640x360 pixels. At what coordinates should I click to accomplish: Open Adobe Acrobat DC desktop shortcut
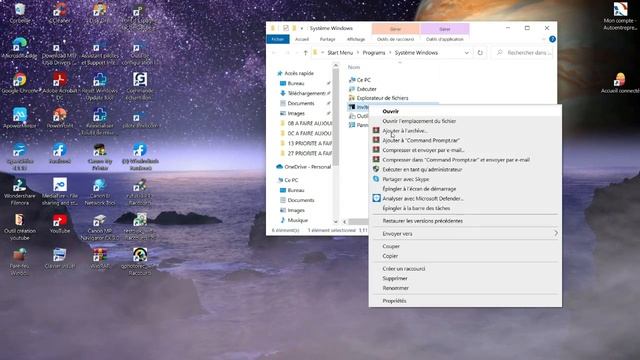pos(60,86)
